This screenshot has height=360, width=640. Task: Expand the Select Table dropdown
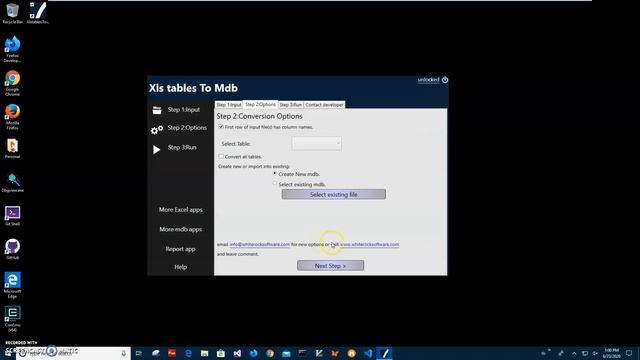point(317,143)
